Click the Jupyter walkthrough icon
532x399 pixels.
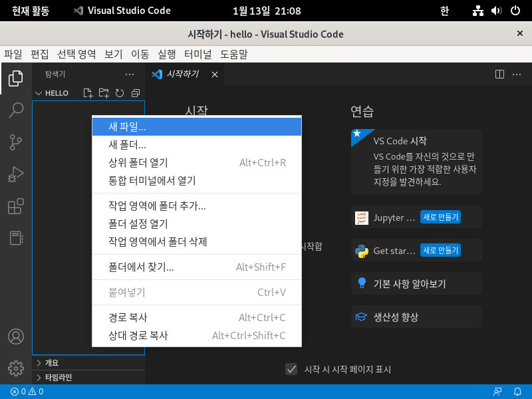[362, 218]
